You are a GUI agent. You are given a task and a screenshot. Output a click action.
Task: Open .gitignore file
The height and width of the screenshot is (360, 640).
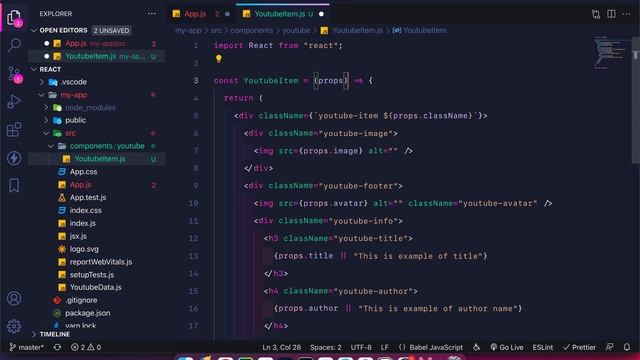tap(81, 300)
